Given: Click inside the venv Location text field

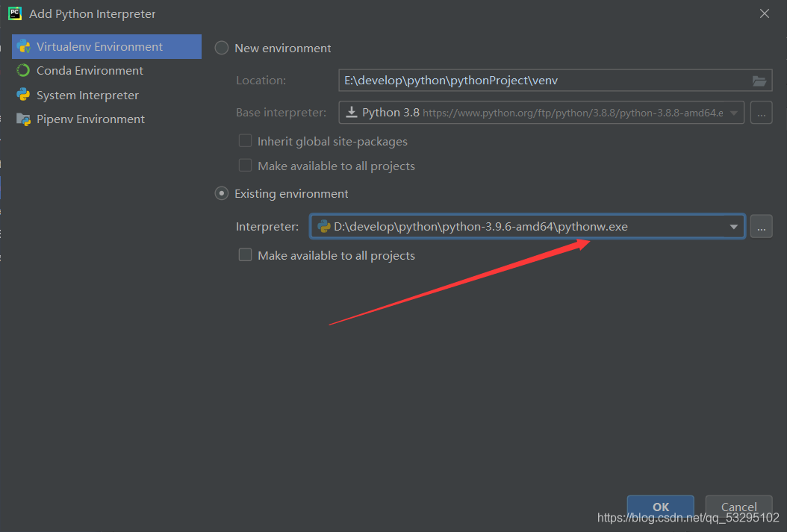Looking at the screenshot, I should [x=523, y=81].
